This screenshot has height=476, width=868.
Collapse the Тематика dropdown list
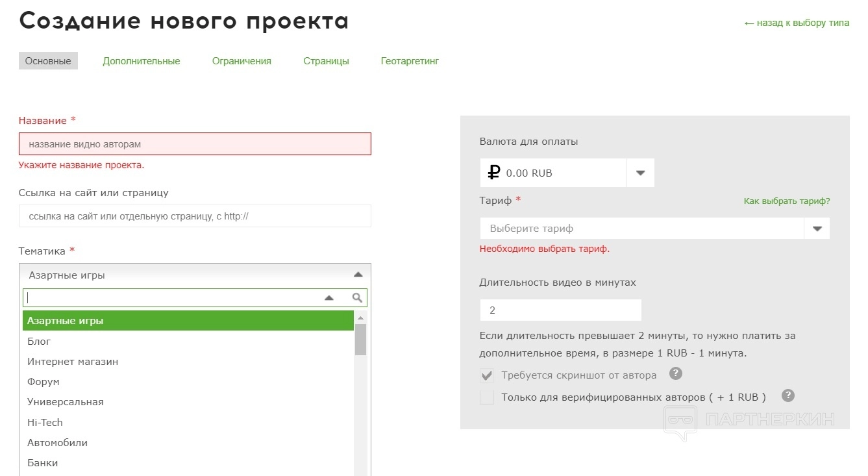pos(358,275)
